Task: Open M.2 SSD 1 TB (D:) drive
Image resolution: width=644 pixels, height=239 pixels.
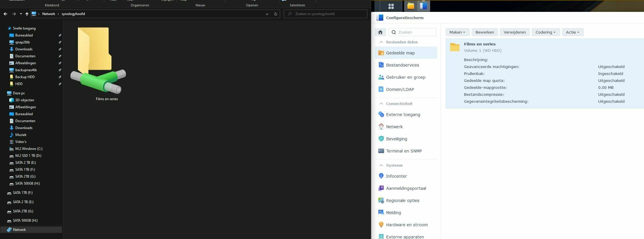Action: [x=28, y=156]
